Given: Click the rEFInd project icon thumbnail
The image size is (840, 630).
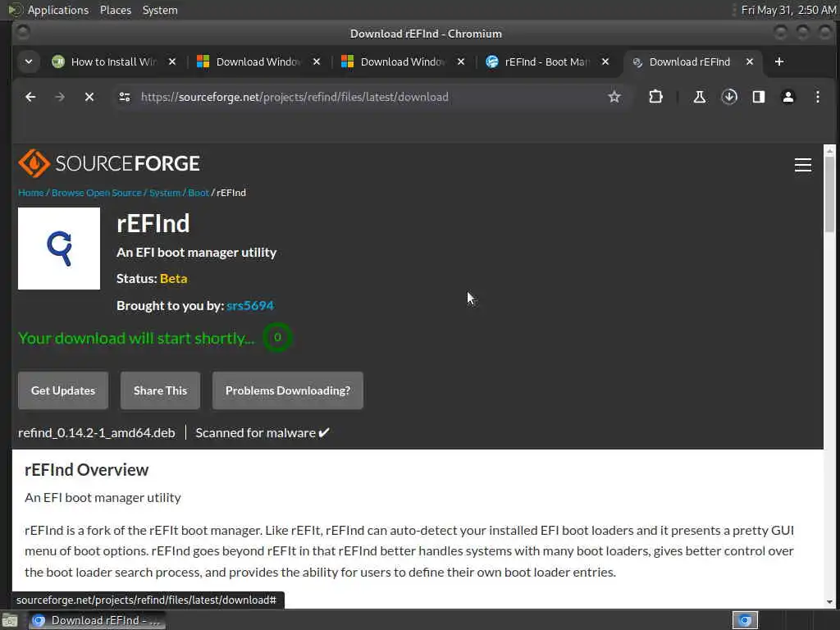Looking at the screenshot, I should pyautogui.click(x=59, y=249).
